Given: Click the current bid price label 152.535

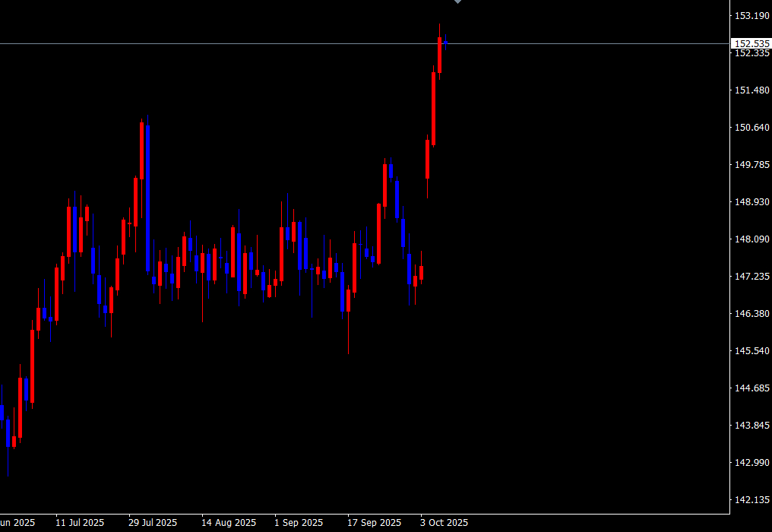Looking at the screenshot, I should pyautogui.click(x=751, y=44).
